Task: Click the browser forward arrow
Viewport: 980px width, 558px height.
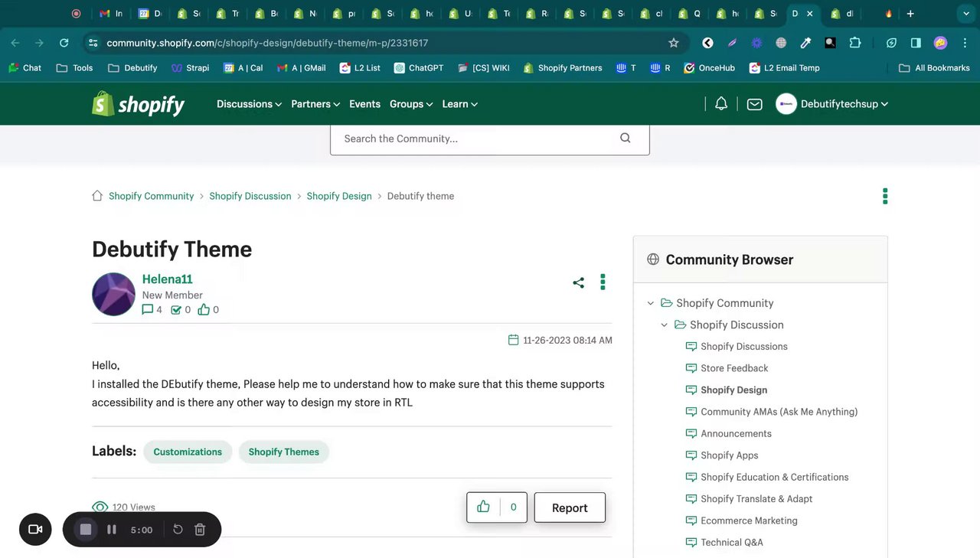Action: coord(40,43)
